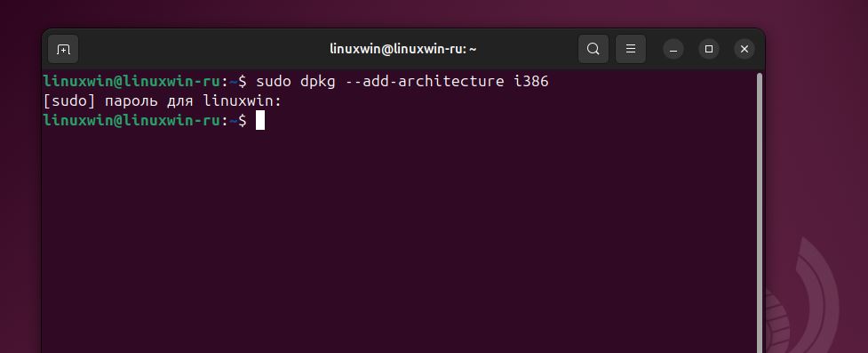Click the terminal window title text
The width and height of the screenshot is (868, 353).
(x=403, y=49)
